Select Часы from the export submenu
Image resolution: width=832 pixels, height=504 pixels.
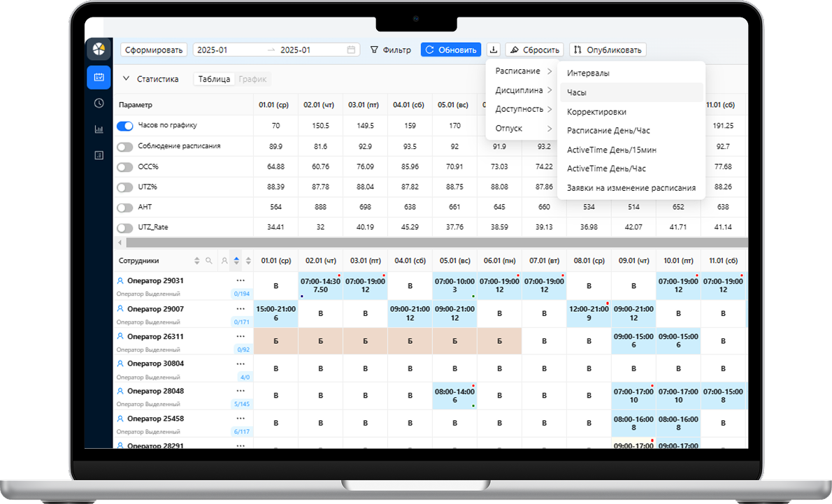[577, 92]
